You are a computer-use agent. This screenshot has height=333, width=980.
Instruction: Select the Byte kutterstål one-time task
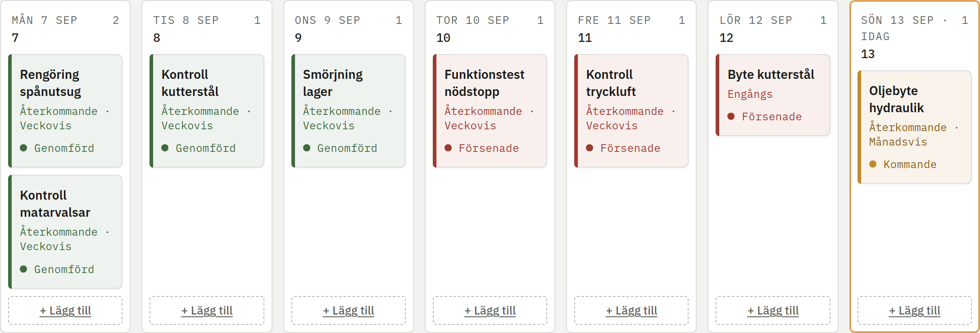[x=773, y=95]
